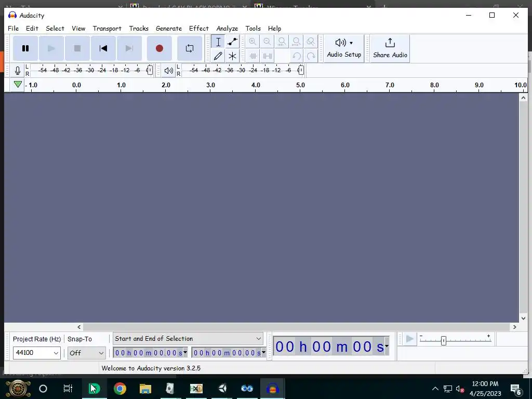532x399 pixels.
Task: Open the Transport menu
Action: click(x=107, y=29)
